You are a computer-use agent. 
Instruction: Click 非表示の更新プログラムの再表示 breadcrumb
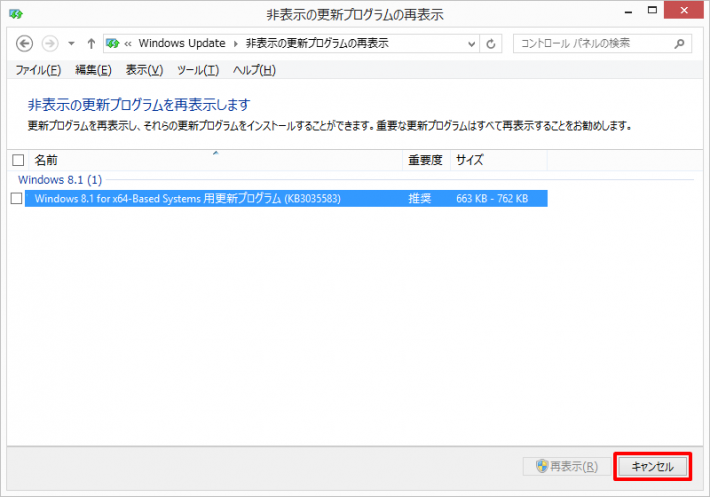(317, 43)
